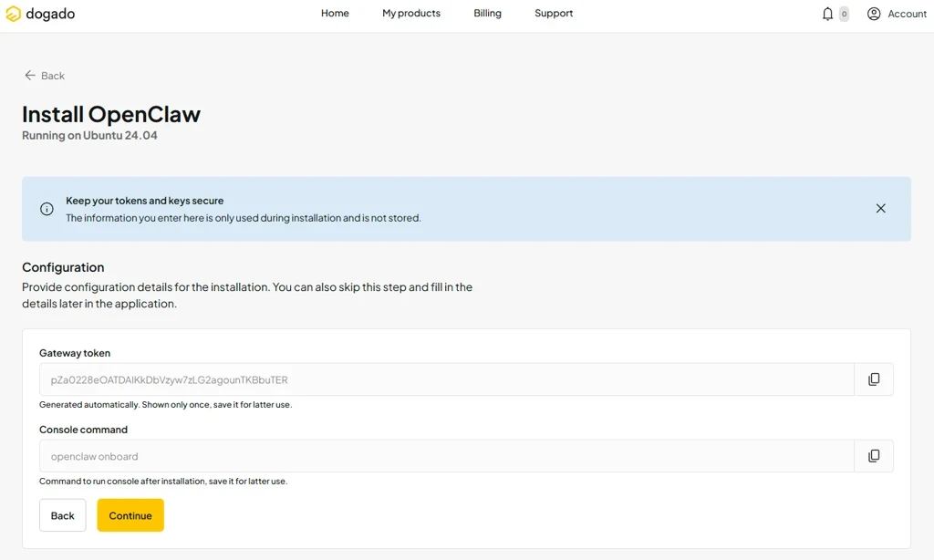Viewport: 934px width, 560px height.
Task: Click inside the Console command field
Action: click(447, 456)
